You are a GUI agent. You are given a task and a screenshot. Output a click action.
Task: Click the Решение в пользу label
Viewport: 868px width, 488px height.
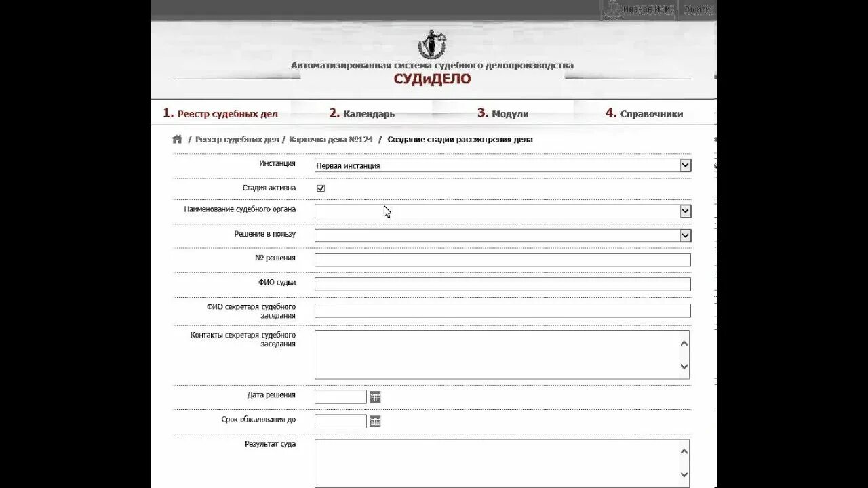[x=265, y=235]
